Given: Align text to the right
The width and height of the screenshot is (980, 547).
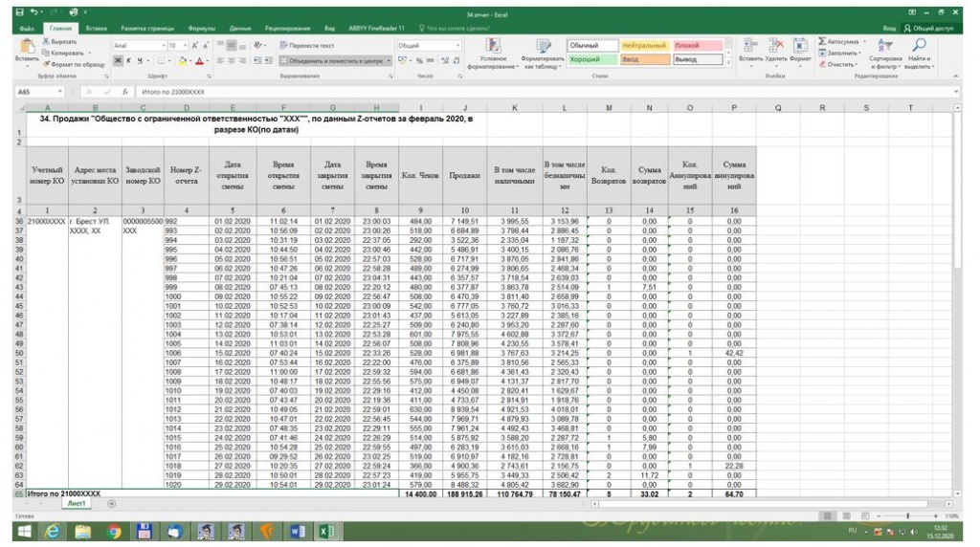Looking at the screenshot, I should coord(242,60).
